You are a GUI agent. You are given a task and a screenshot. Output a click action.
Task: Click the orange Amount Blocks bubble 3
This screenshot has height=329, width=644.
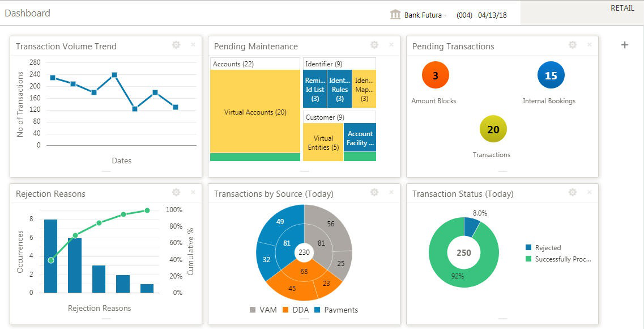436,75
